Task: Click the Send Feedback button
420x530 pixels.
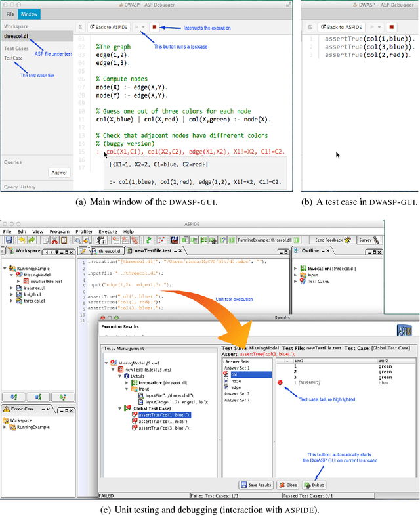Action: point(333,240)
